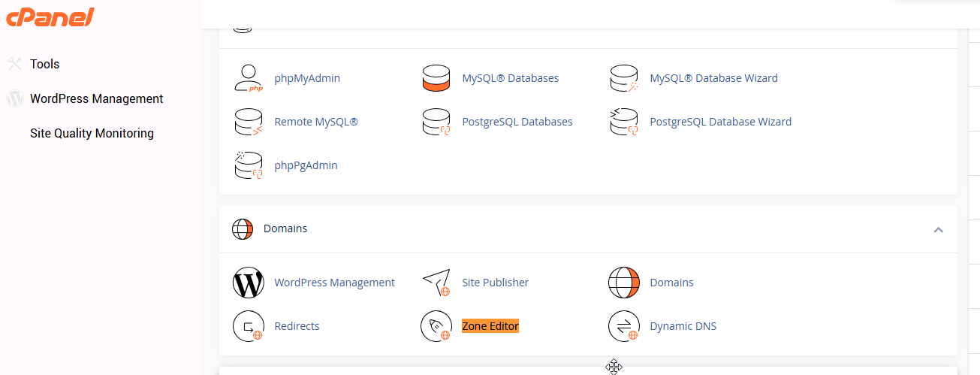Click the Domains section header globe icon
Screen dimensions: 980x375
(243, 228)
